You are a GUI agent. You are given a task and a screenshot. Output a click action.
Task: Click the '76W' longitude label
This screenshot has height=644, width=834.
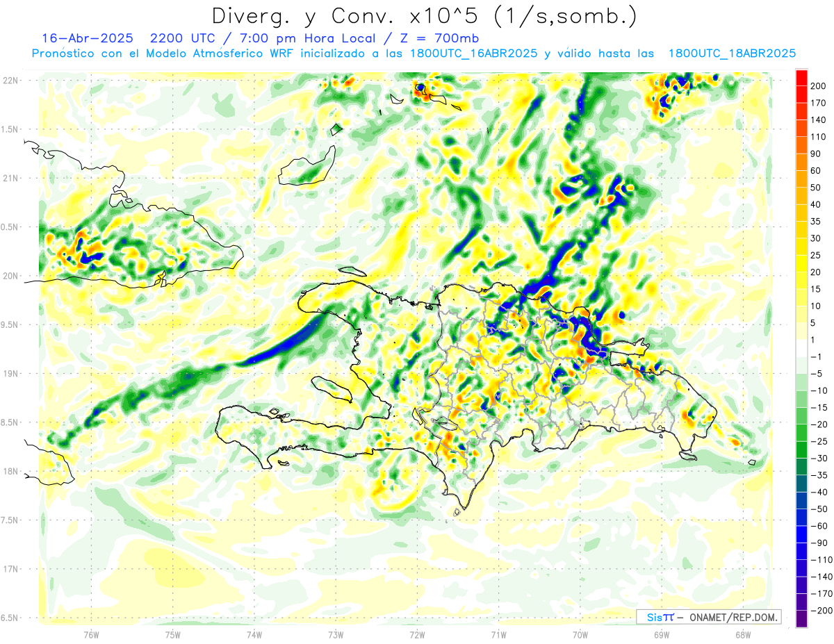pos(91,634)
